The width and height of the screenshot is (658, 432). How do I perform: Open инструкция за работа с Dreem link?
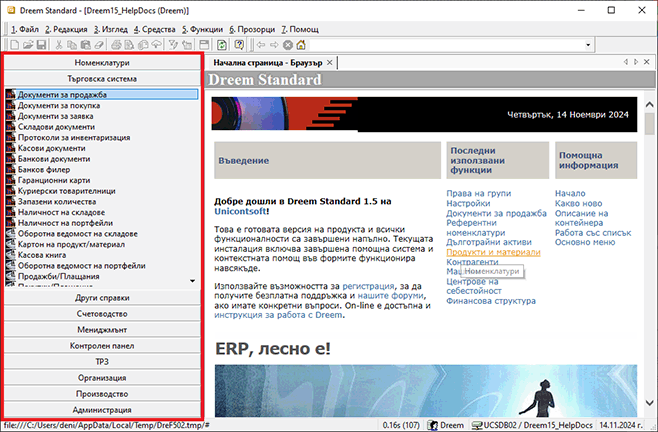(278, 315)
